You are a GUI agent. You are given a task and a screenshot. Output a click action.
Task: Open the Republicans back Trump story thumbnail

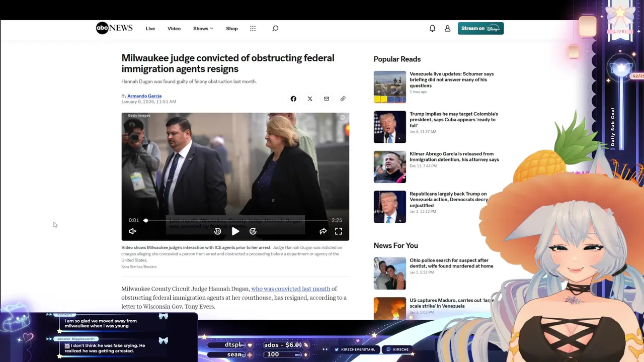[x=389, y=207]
